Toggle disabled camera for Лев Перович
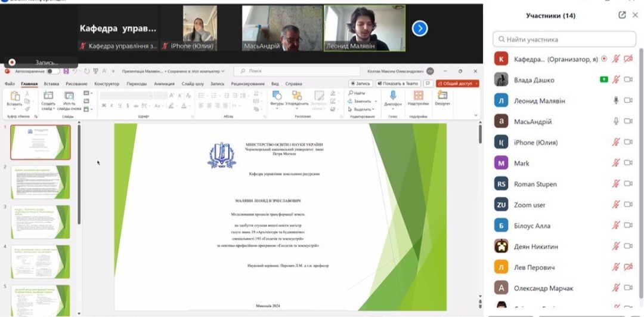644x317 pixels. 628,267
